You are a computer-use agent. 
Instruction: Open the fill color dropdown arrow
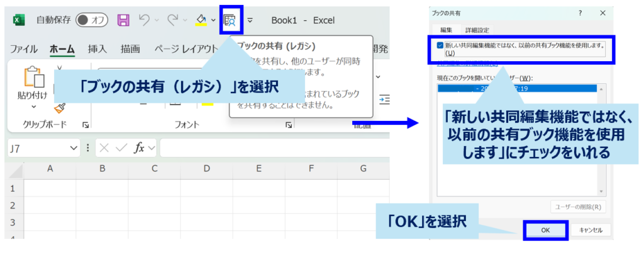pos(213,20)
